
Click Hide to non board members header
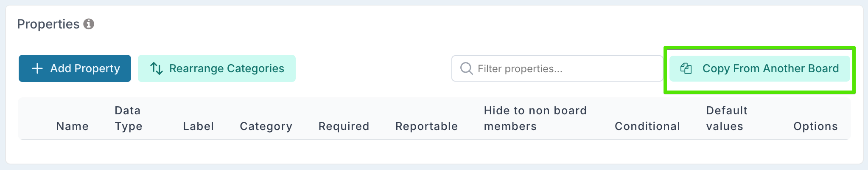coord(535,119)
